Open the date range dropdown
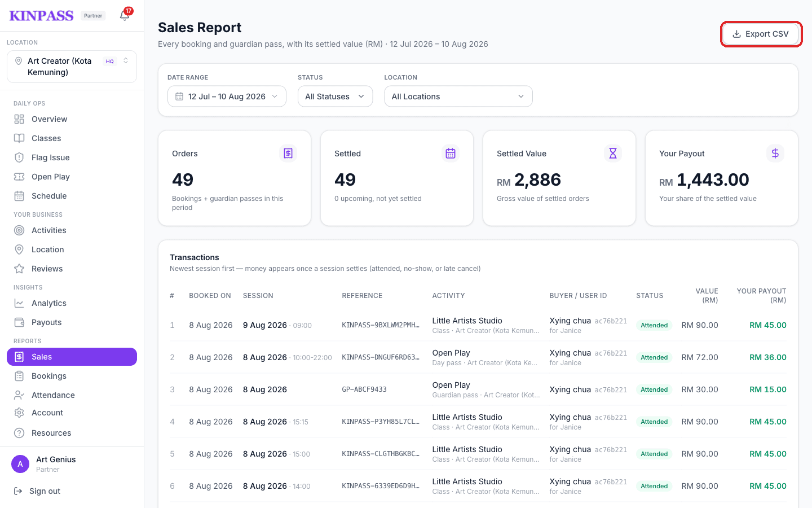Viewport: 812px width, 508px height. (227, 97)
